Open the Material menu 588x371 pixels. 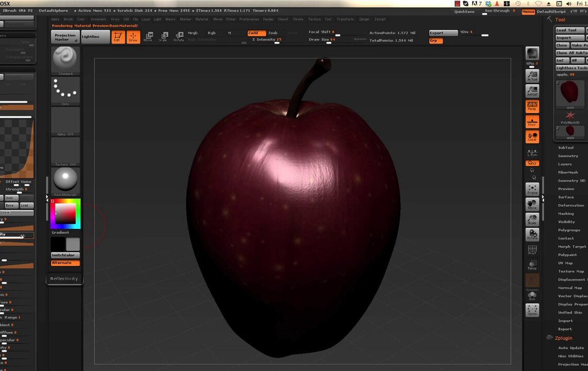202,19
